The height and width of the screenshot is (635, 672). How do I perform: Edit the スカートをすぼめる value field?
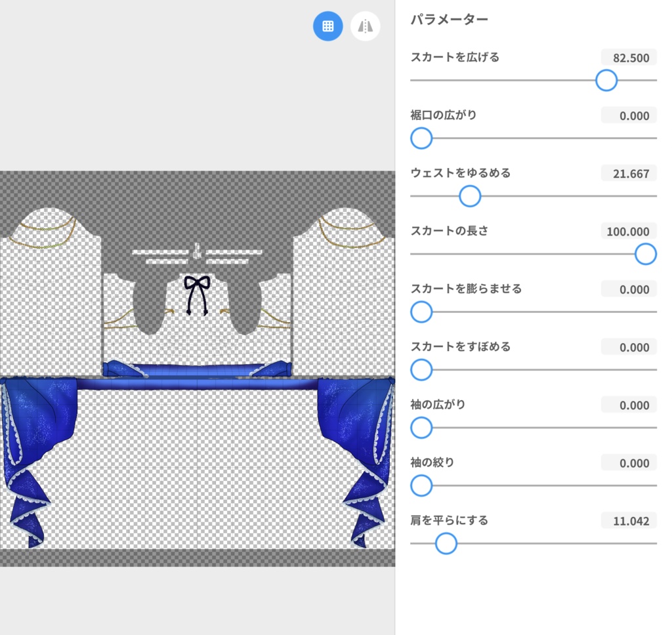click(629, 347)
